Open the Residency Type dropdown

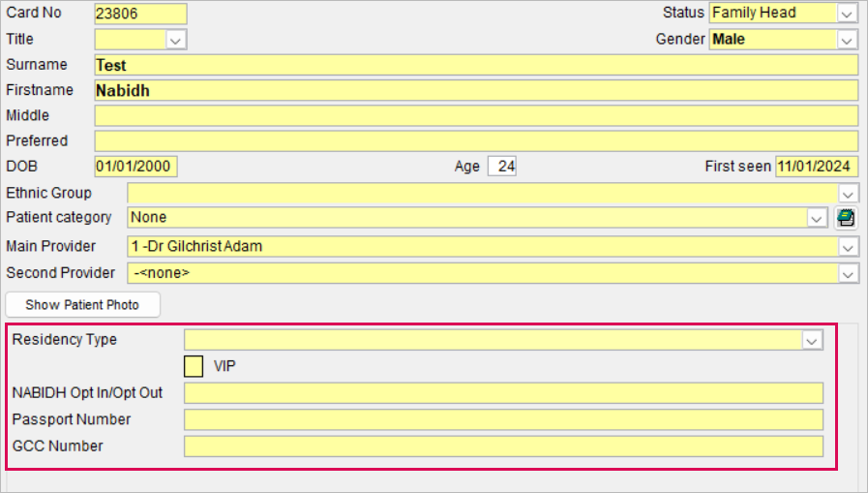[x=812, y=340]
